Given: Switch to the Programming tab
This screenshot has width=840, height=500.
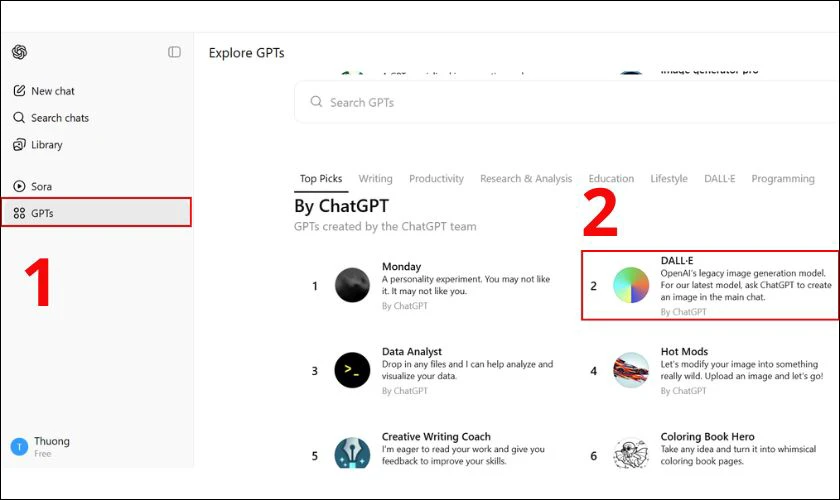Looking at the screenshot, I should (783, 178).
